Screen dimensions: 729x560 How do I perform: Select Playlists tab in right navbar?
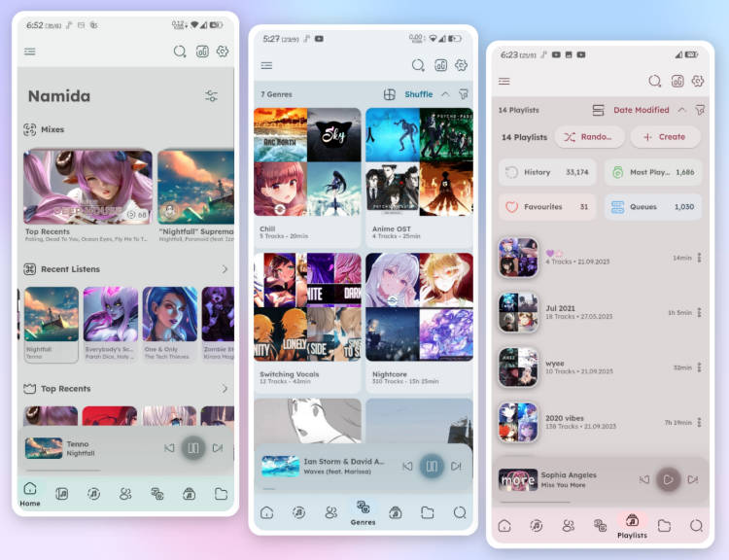pyautogui.click(x=632, y=526)
